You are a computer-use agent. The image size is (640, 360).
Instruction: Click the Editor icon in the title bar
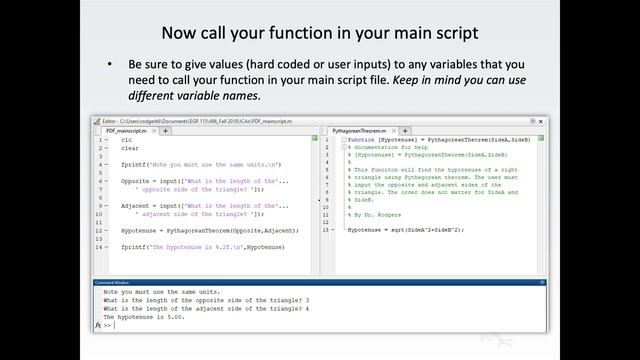pos(97,121)
